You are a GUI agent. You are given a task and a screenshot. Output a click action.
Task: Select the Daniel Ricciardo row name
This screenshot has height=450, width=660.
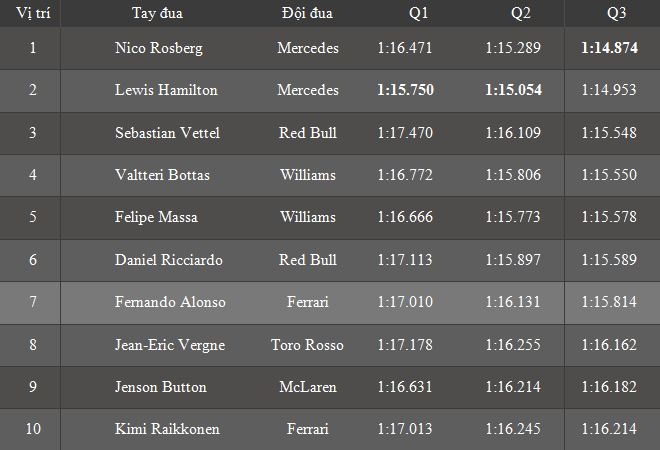(x=168, y=260)
